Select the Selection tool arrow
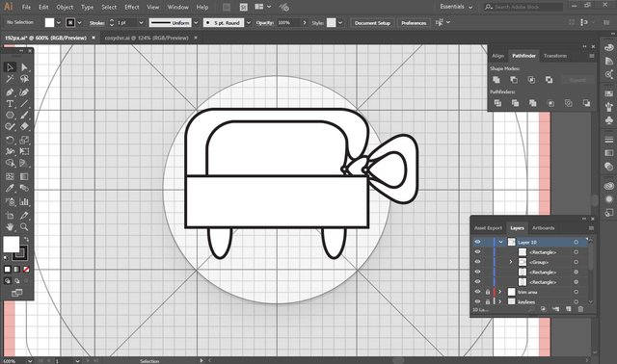617x364 pixels. 10,67
